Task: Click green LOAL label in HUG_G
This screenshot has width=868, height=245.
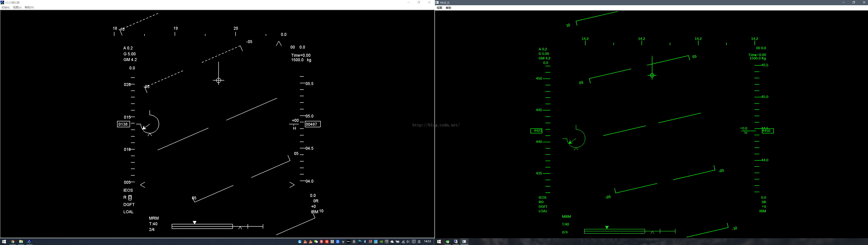Action: pyautogui.click(x=543, y=211)
